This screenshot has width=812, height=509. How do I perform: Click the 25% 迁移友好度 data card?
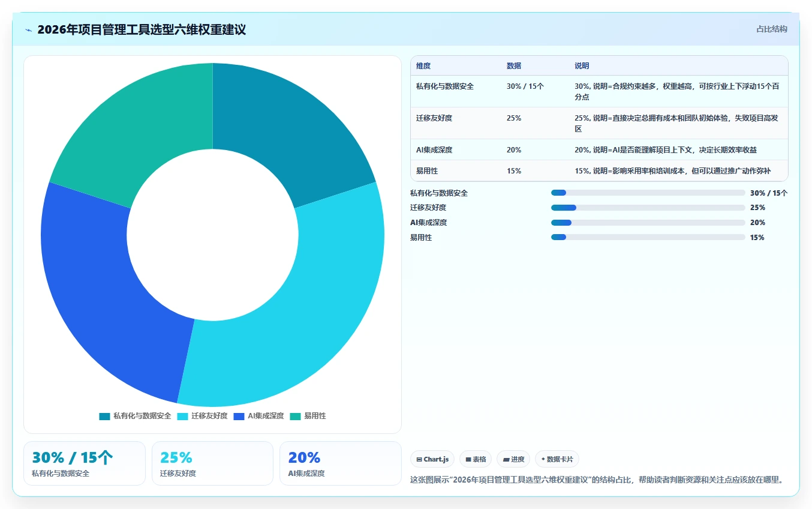point(212,463)
